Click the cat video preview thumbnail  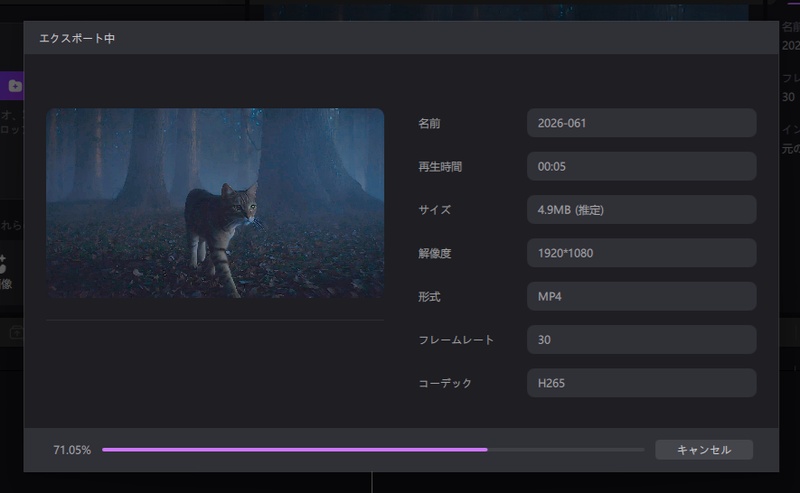(215, 203)
